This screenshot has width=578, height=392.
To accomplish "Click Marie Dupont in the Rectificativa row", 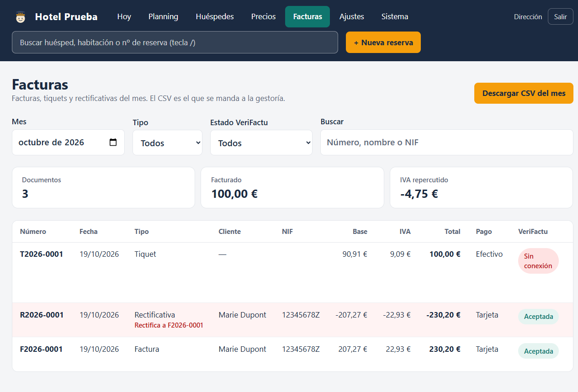I will tap(242, 315).
